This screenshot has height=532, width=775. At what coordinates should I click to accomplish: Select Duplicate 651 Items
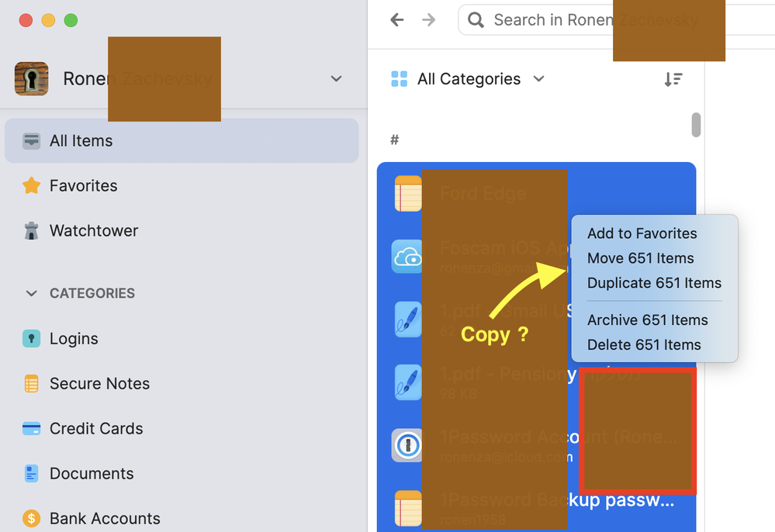point(654,283)
